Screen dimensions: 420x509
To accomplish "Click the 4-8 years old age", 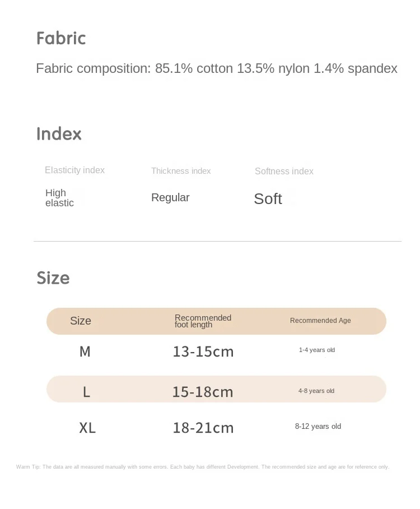I will (316, 391).
